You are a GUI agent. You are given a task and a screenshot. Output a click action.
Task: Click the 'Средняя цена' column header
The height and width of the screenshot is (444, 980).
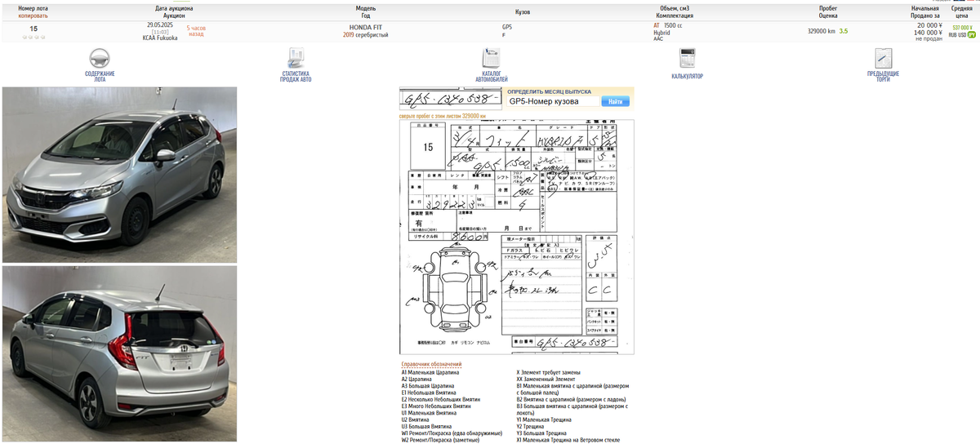pos(961,11)
